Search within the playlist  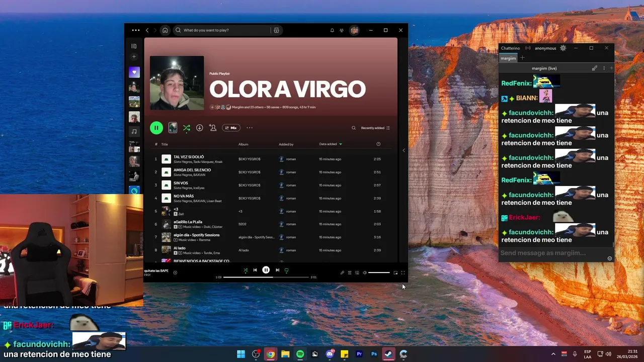click(x=354, y=128)
